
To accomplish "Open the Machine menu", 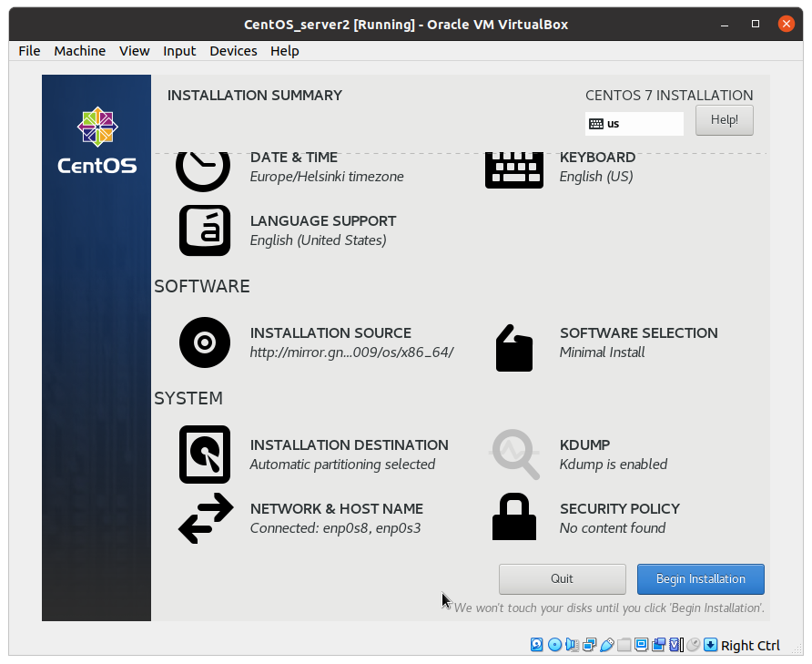I will 79,51.
